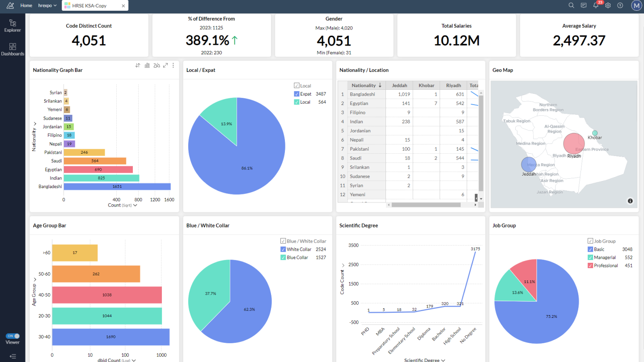644x362 pixels.
Task: Click the No Degree 3175 data point
Action: [475, 253]
